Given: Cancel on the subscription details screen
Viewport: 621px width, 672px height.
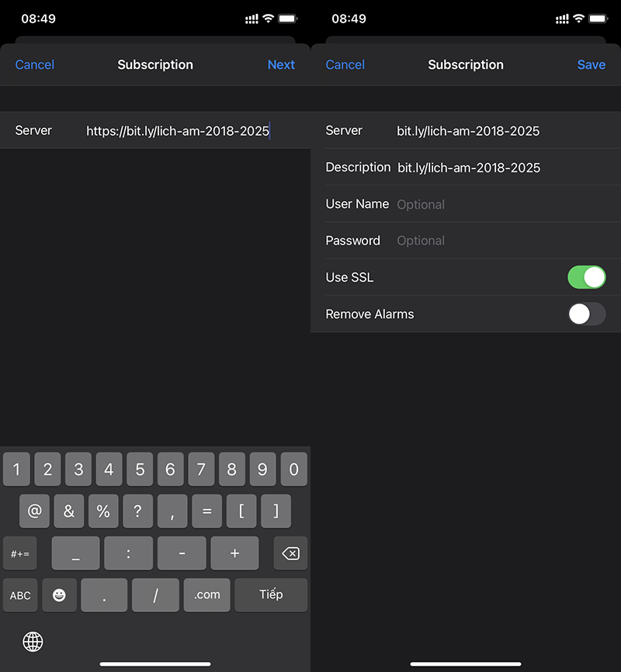Looking at the screenshot, I should [x=345, y=64].
